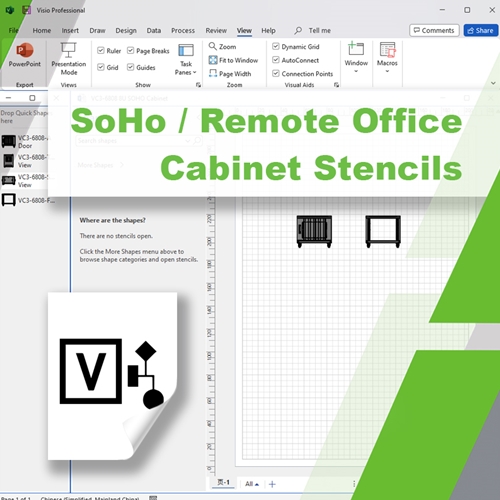Click the Visio document file icon
The image size is (500, 500).
[112, 376]
